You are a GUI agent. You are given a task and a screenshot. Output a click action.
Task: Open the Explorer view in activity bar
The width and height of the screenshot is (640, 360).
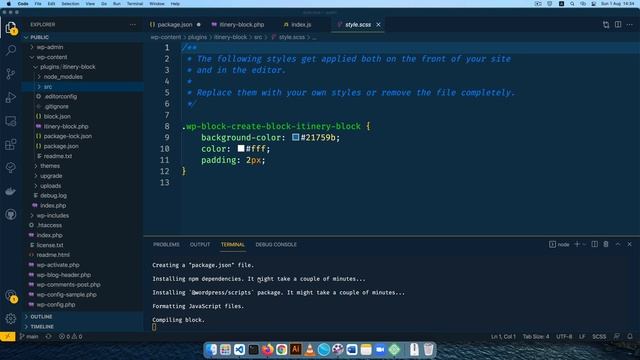point(11,27)
